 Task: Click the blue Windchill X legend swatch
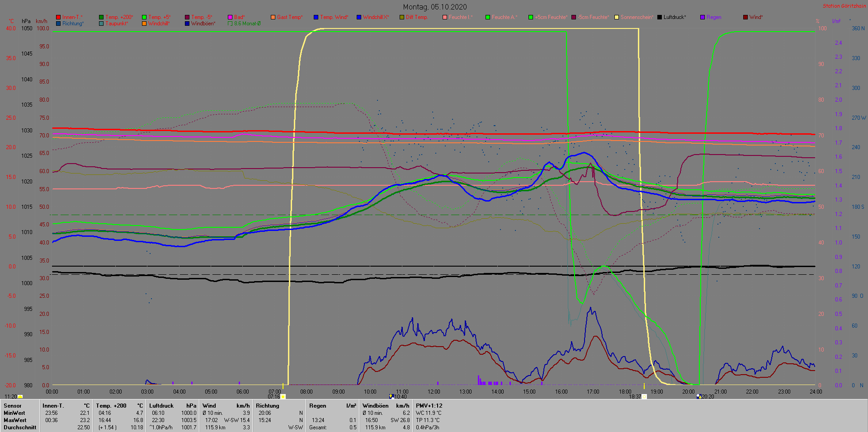tap(359, 17)
